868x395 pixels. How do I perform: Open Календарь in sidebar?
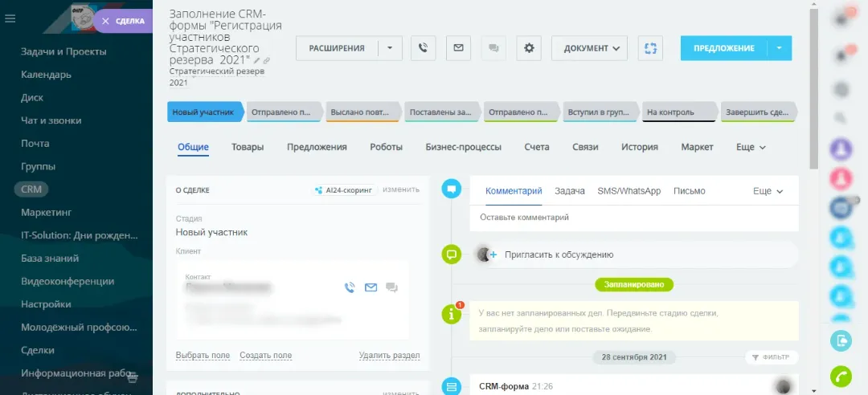pos(46,75)
